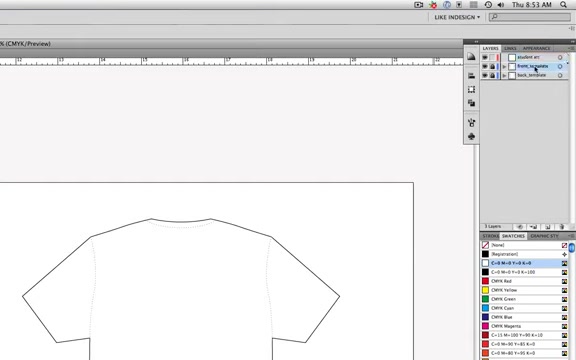Expand the front_template layer triangle
The width and height of the screenshot is (576, 360).
[504, 66]
